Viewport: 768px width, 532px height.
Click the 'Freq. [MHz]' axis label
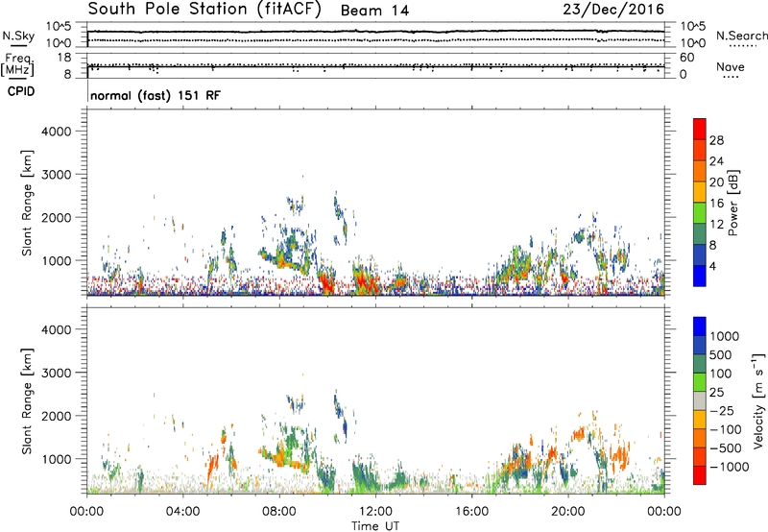[x=17, y=65]
